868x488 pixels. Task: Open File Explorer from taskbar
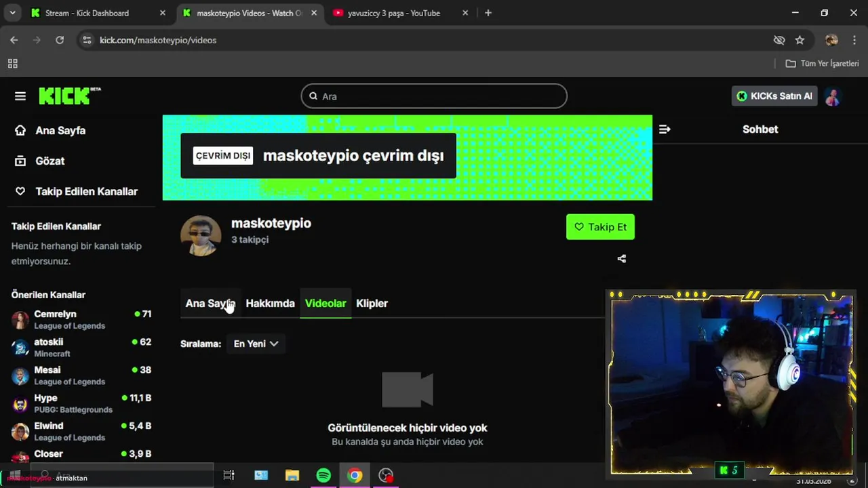(x=292, y=475)
